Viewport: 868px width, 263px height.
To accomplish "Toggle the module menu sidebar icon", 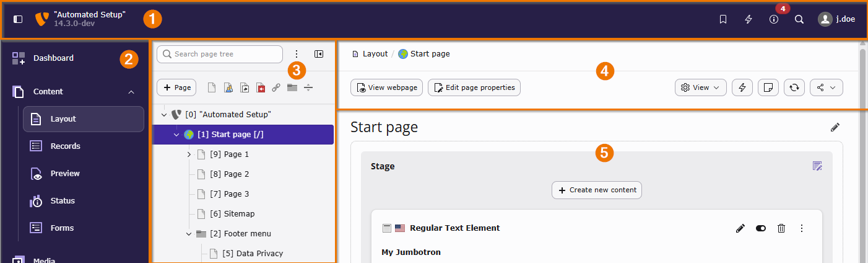I will click(x=18, y=19).
